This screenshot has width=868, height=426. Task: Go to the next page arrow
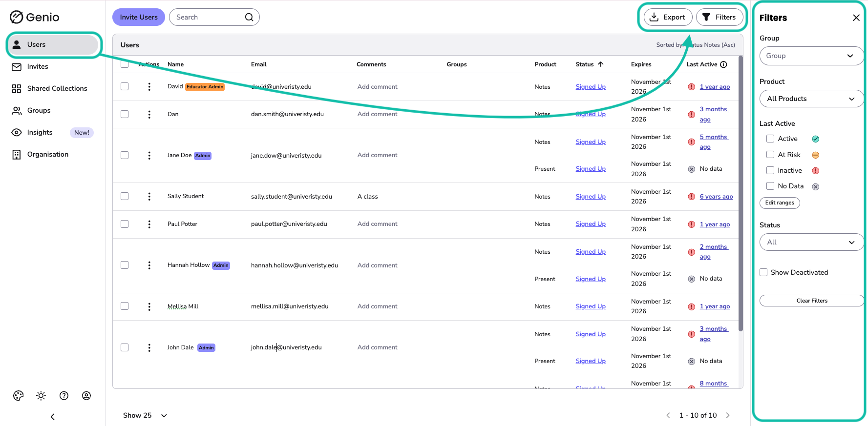click(x=728, y=415)
